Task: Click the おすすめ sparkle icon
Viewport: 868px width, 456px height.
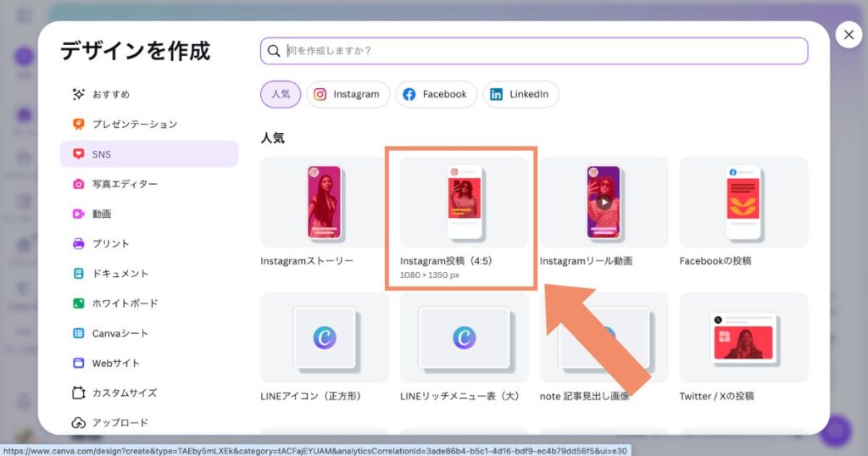Action: 79,94
